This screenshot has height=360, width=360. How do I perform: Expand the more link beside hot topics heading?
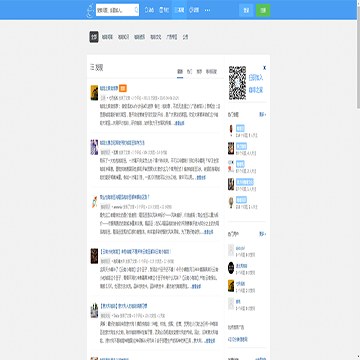pos(263,114)
